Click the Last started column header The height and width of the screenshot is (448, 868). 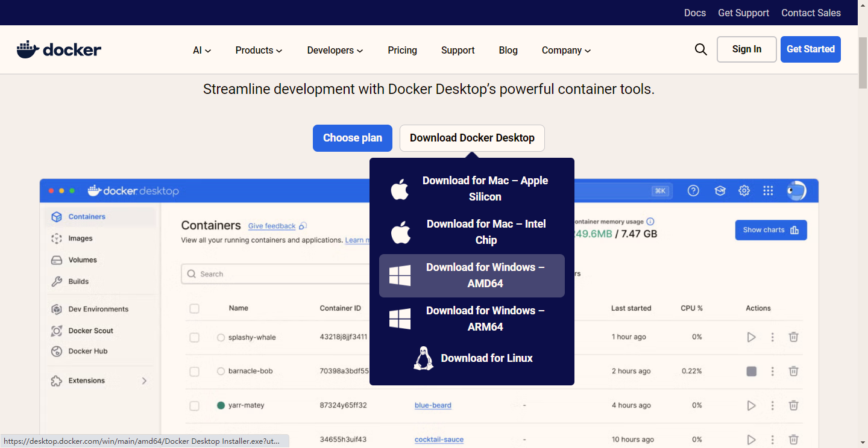pyautogui.click(x=631, y=308)
